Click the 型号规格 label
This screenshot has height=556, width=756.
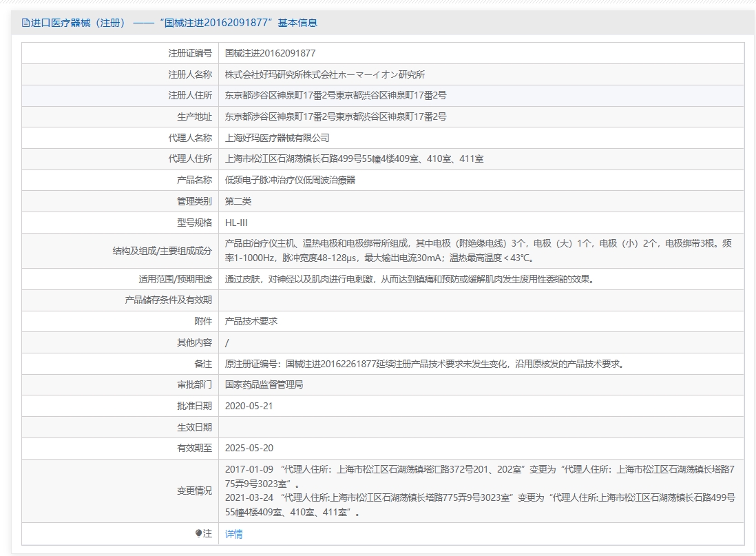(x=194, y=223)
